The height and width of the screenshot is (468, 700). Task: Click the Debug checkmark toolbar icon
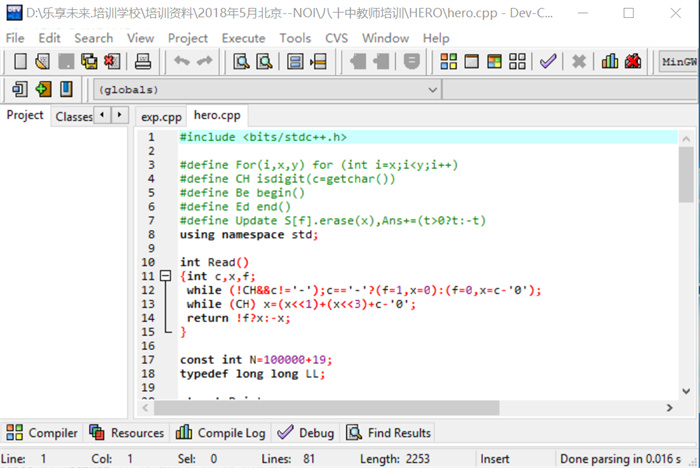point(548,61)
